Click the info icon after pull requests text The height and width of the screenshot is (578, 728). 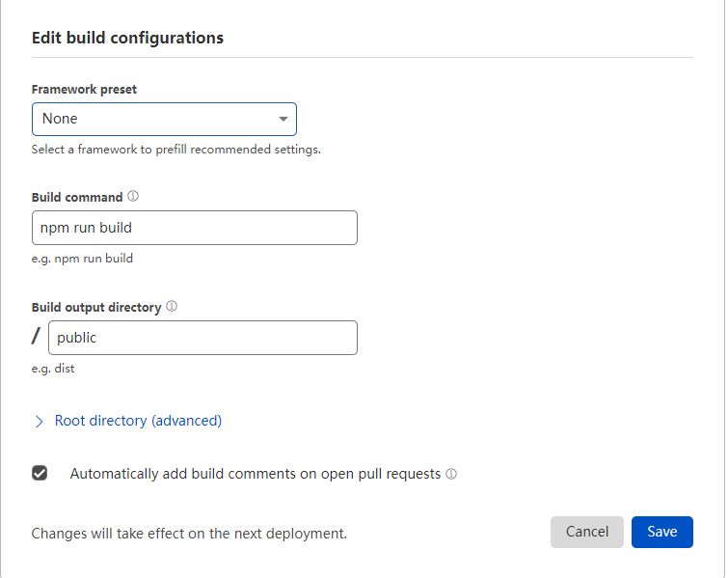[x=451, y=474]
